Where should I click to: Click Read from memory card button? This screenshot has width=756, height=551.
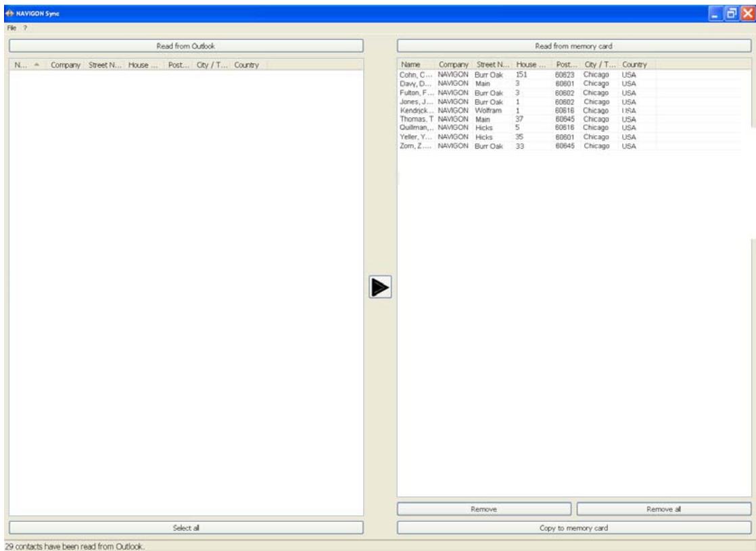coord(573,46)
